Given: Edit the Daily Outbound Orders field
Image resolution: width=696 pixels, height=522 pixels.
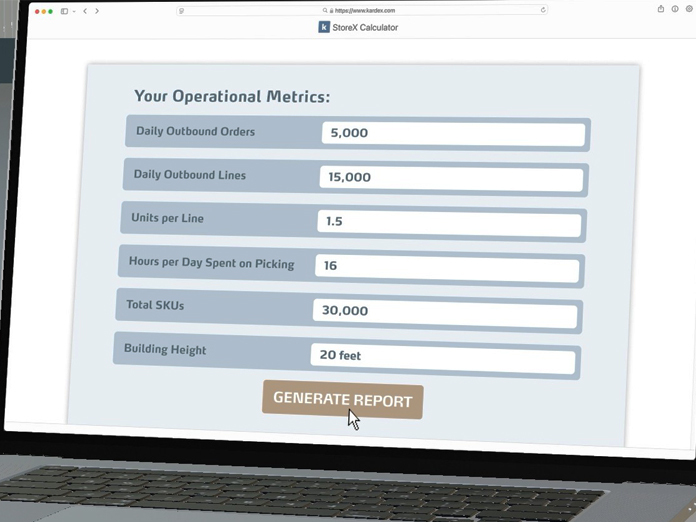Looking at the screenshot, I should pos(453,134).
